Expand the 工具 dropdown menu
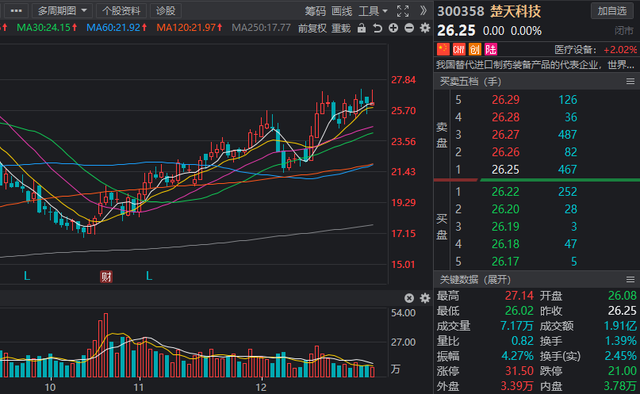 click(x=373, y=11)
